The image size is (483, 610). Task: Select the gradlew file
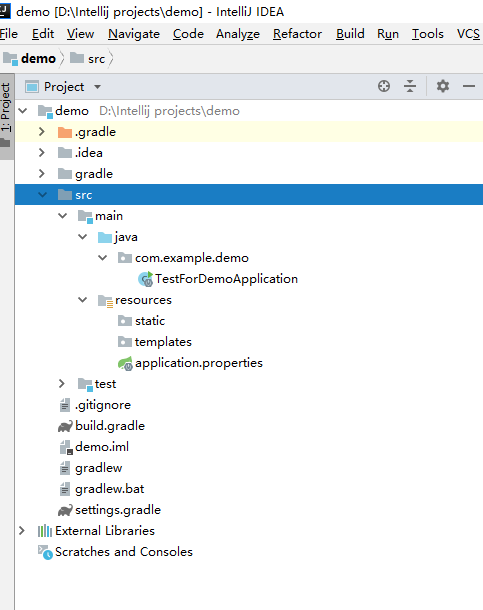[x=99, y=468]
